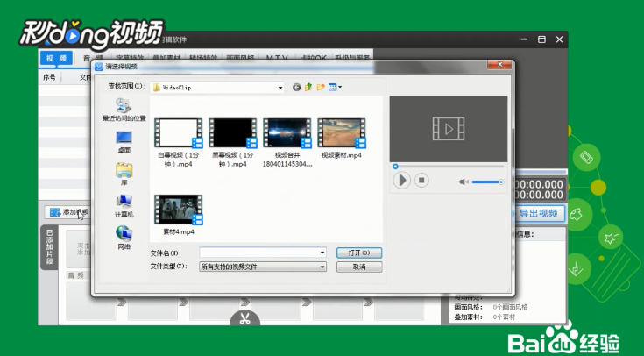Select the 黑幕视频(1分钟).mp4 file thumbnail

[232, 133]
